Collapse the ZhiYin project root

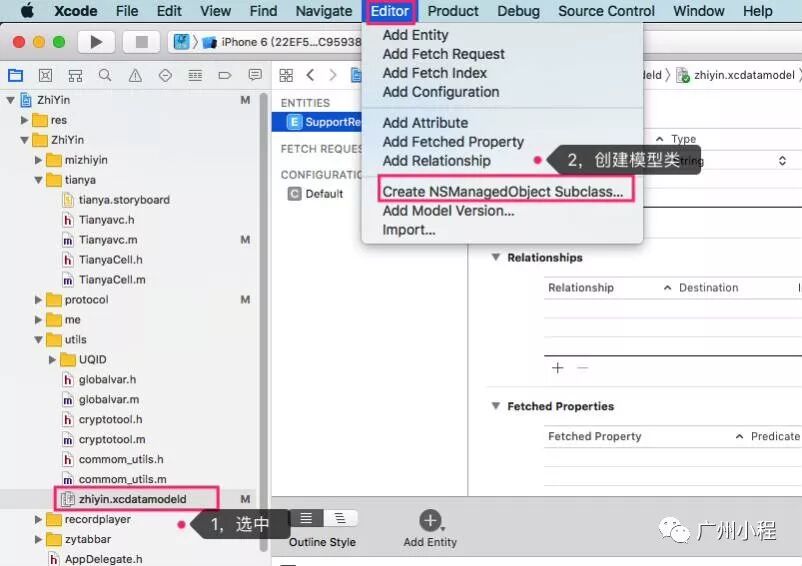[x=10, y=100]
